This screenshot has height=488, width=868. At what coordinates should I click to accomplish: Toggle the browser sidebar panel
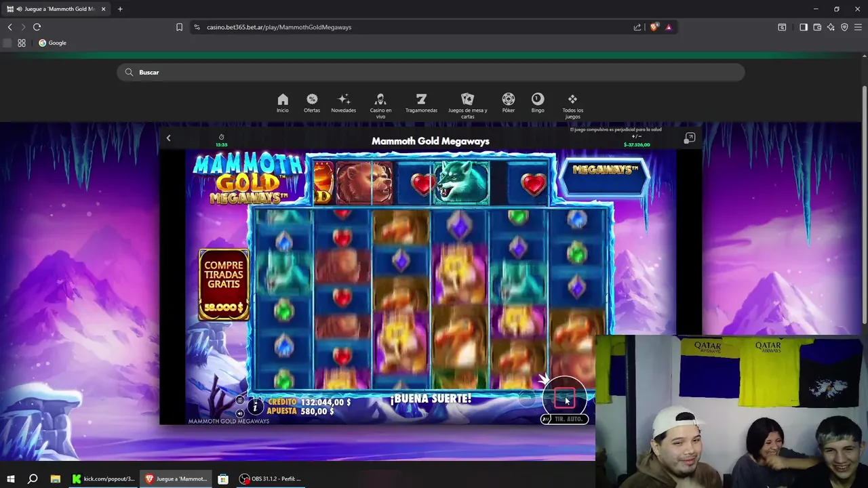pos(804,27)
